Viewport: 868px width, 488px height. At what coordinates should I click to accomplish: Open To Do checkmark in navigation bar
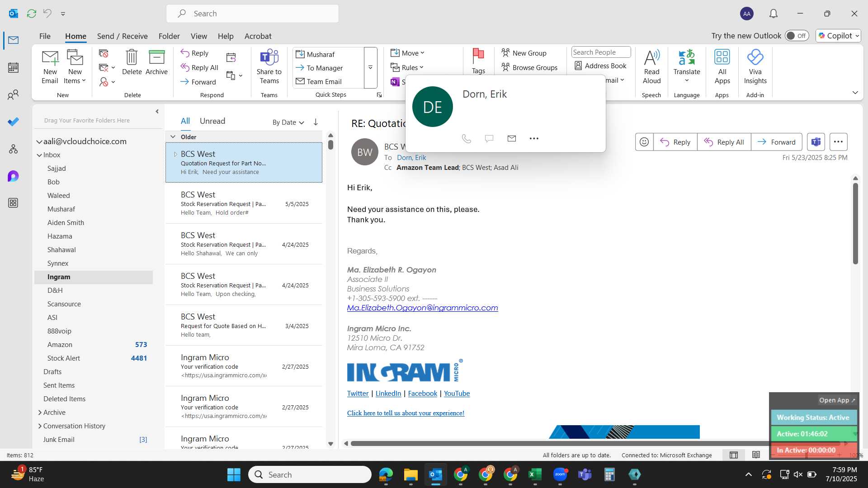(x=13, y=122)
